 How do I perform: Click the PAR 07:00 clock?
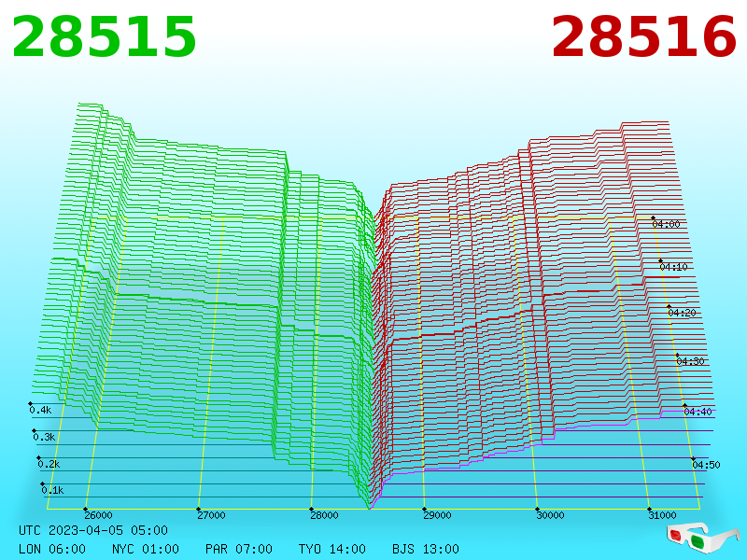point(239,549)
